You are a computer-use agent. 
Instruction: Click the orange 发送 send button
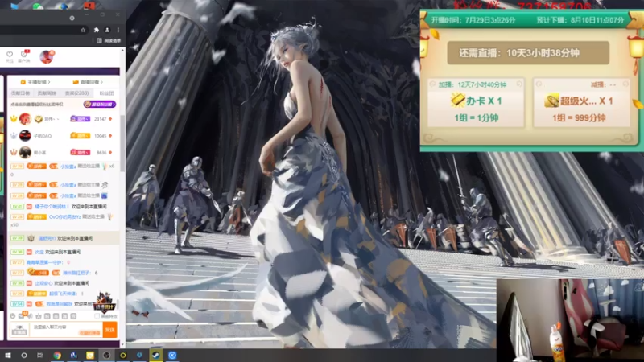coord(110,330)
